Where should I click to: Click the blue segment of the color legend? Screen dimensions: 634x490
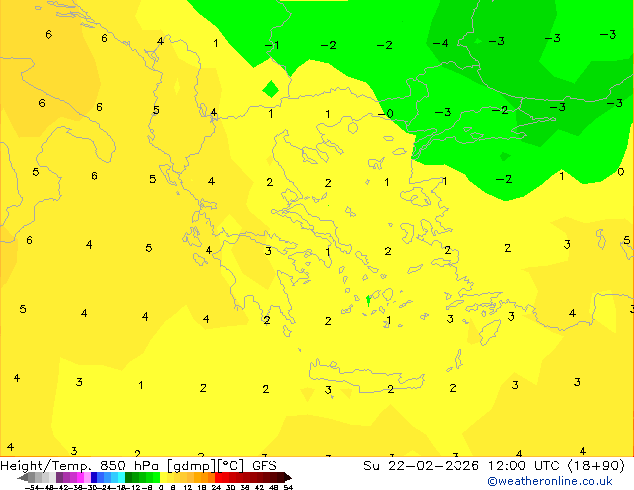[x=100, y=477]
